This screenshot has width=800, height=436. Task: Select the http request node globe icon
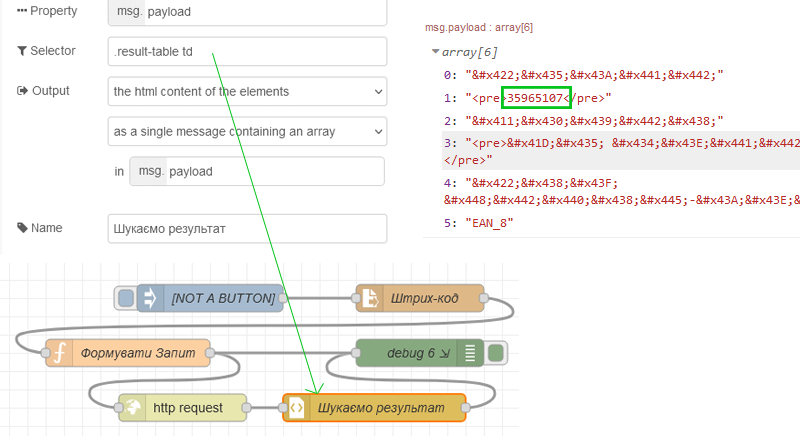[x=133, y=408]
